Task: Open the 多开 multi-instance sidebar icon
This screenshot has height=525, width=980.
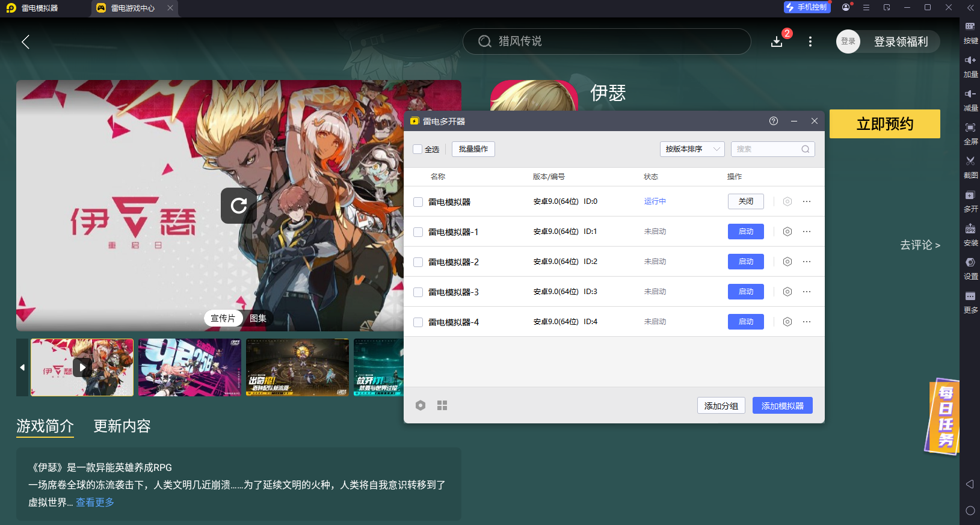Action: point(970,201)
